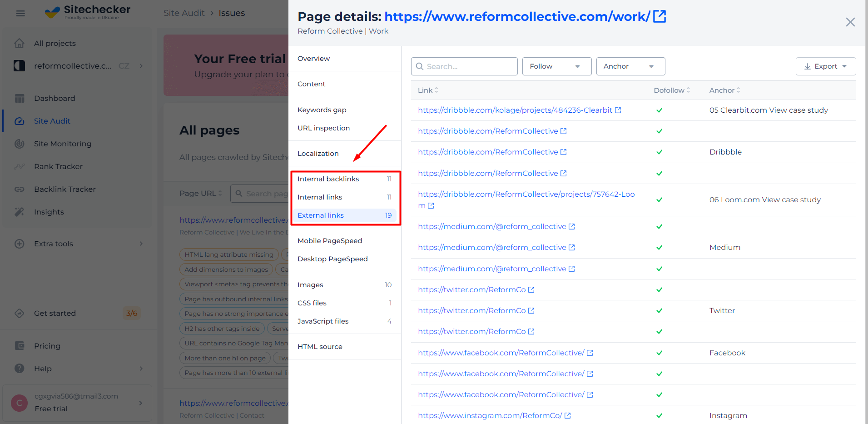This screenshot has height=424, width=868.
Task: Click the download icon in Export button
Action: tap(808, 66)
